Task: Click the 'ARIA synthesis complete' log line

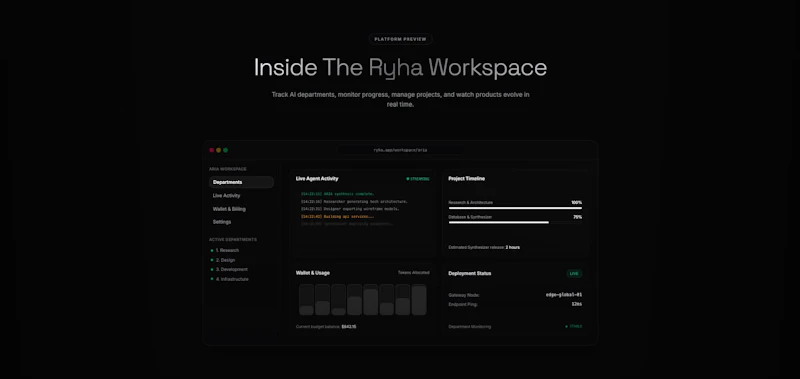Action: pos(338,194)
